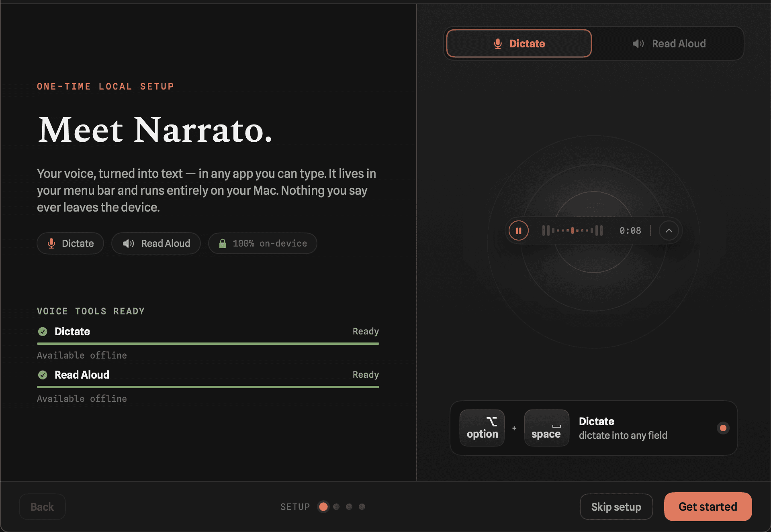Select the fourth setup step dot
The width and height of the screenshot is (771, 532).
tap(362, 507)
